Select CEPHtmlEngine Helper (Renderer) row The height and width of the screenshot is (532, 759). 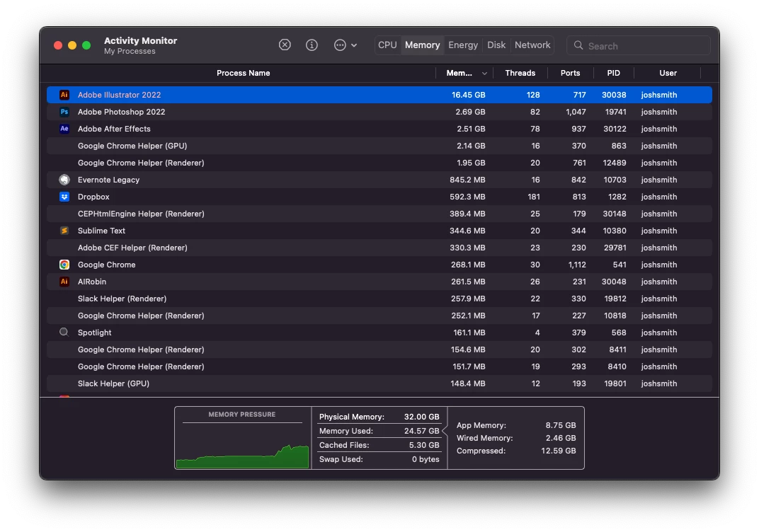point(379,214)
